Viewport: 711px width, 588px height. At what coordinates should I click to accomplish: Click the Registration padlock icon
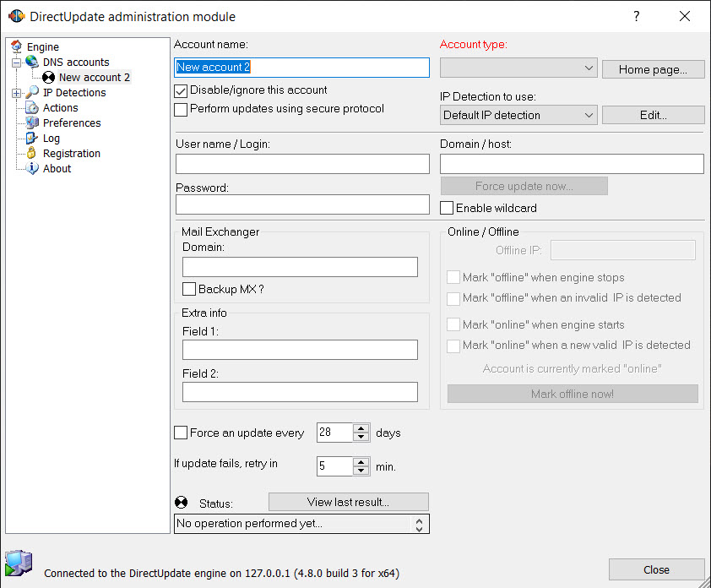31,153
